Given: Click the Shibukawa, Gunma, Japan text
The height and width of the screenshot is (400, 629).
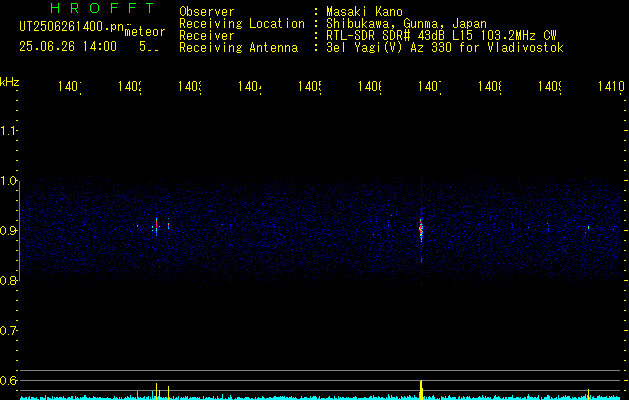Looking at the screenshot, I should (406, 24).
